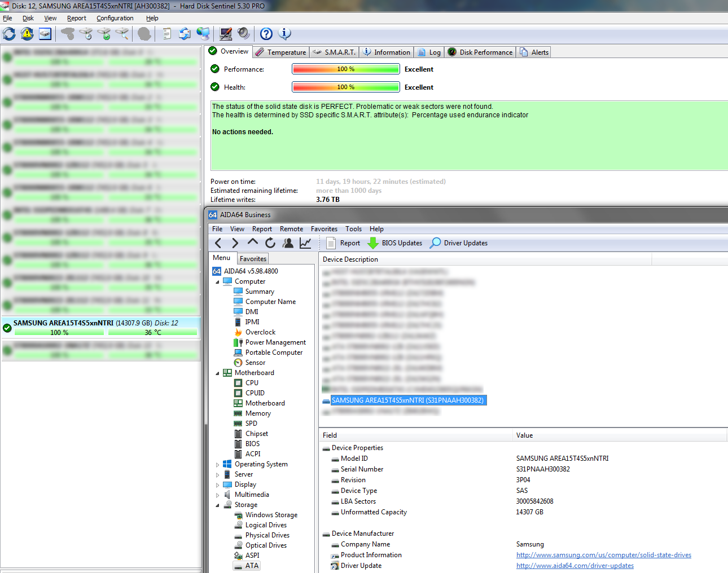This screenshot has height=573, width=728.
Task: Switch to the Temperature tab
Action: click(280, 52)
